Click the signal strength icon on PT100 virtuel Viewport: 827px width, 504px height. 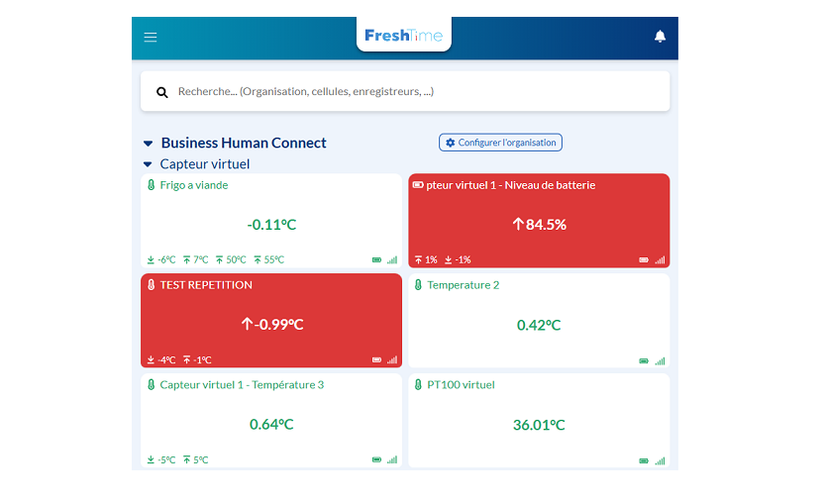pos(660,459)
